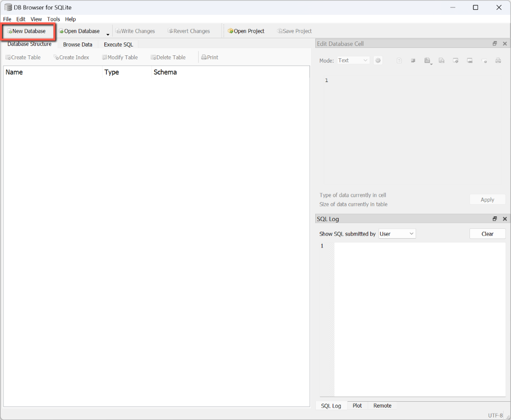
Task: Close the SQL Log panel
Action: (505, 219)
